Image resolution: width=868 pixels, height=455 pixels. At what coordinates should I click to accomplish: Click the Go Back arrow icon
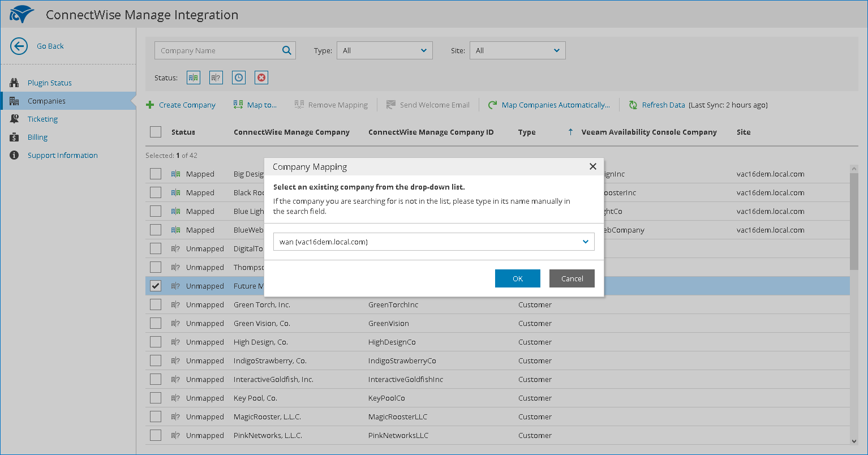[19, 46]
